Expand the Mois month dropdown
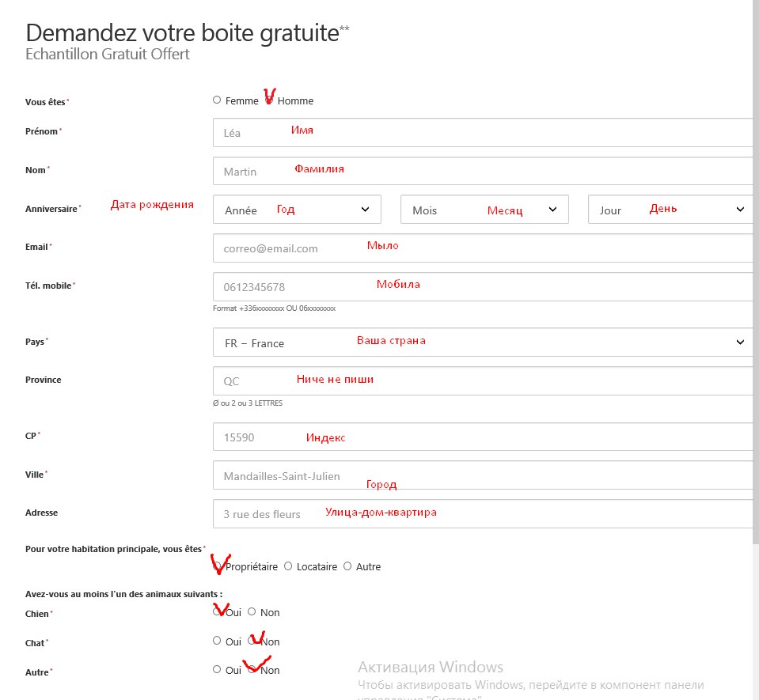Viewport: 759px width, 700px height. tap(484, 210)
